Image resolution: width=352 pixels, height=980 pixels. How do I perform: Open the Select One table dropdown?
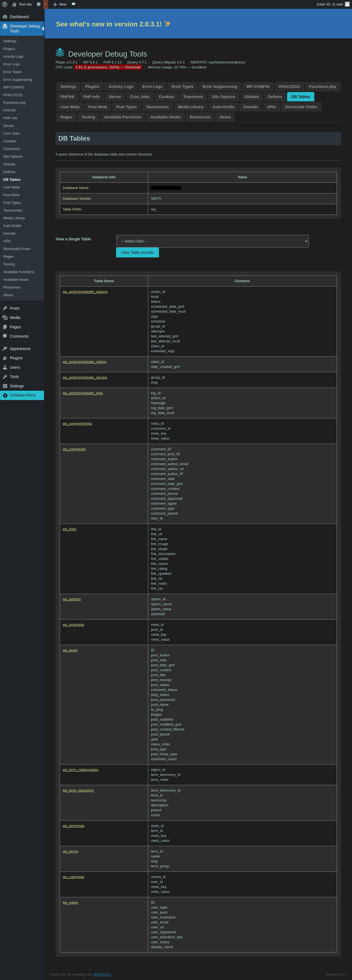[212, 241]
